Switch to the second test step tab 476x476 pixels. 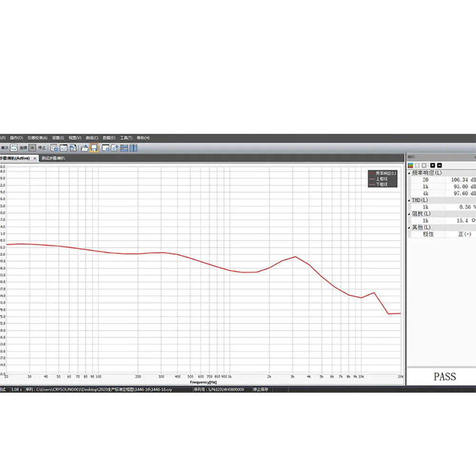(x=53, y=158)
